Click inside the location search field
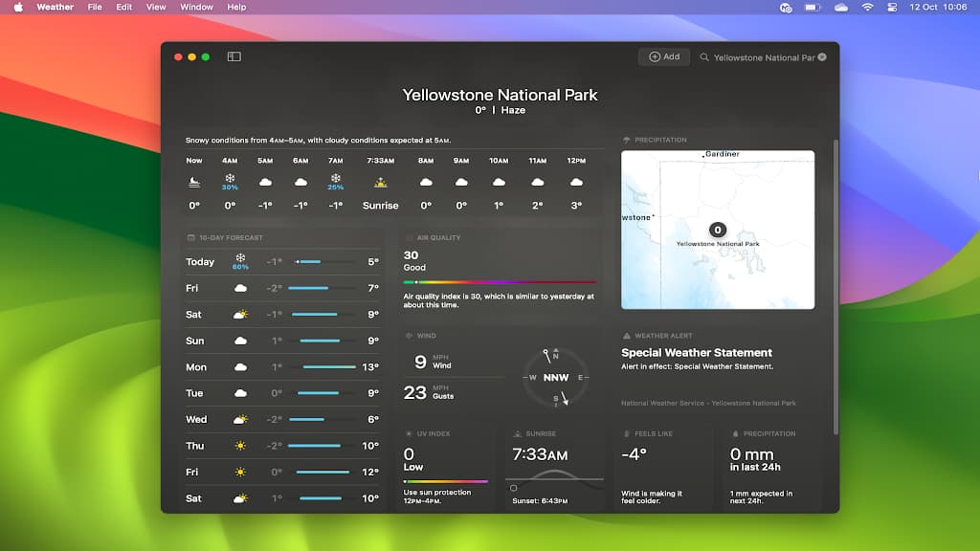Screen dimensions: 980x551 [x=761, y=56]
